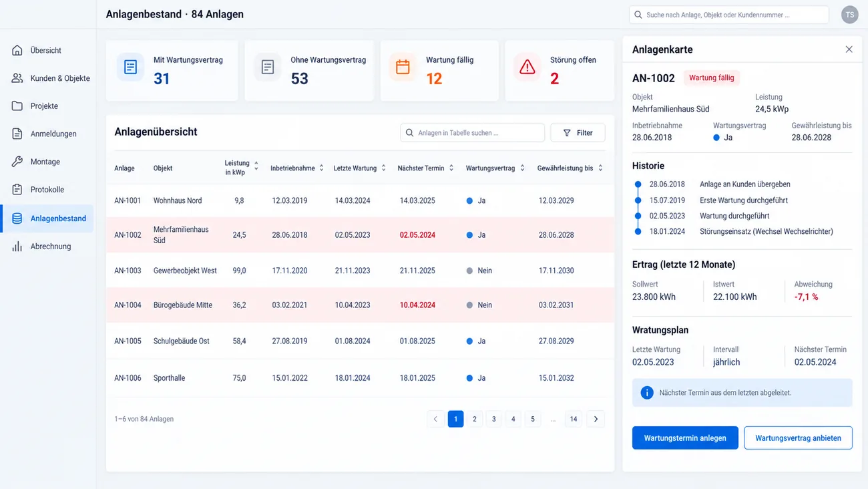Click the Störungseinsatz history entry
This screenshot has width=868, height=489.
click(767, 232)
